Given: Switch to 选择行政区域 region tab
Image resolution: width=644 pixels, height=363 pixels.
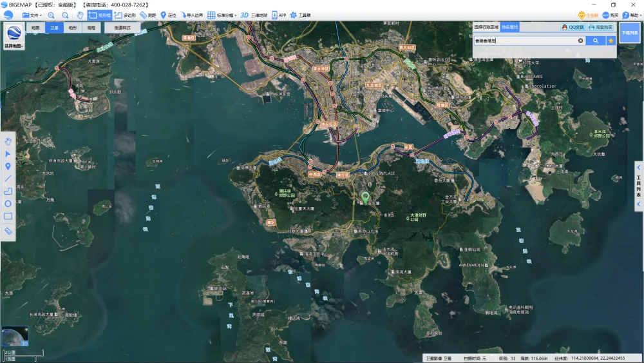Looking at the screenshot, I should click(x=486, y=27).
